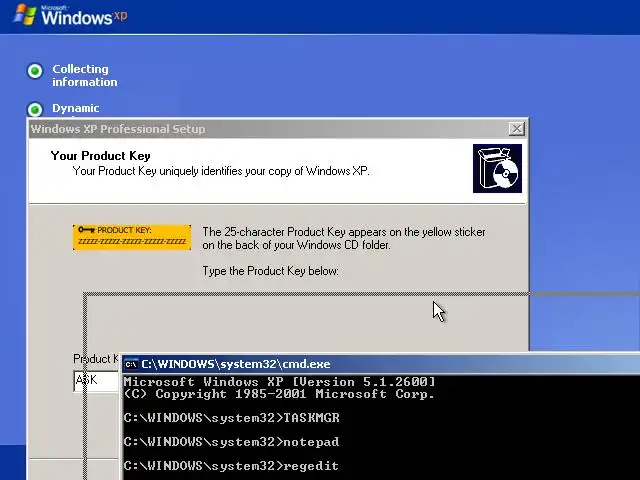Click 'Type the Product Key below:' text
This screenshot has width=640, height=480.
pos(271,271)
